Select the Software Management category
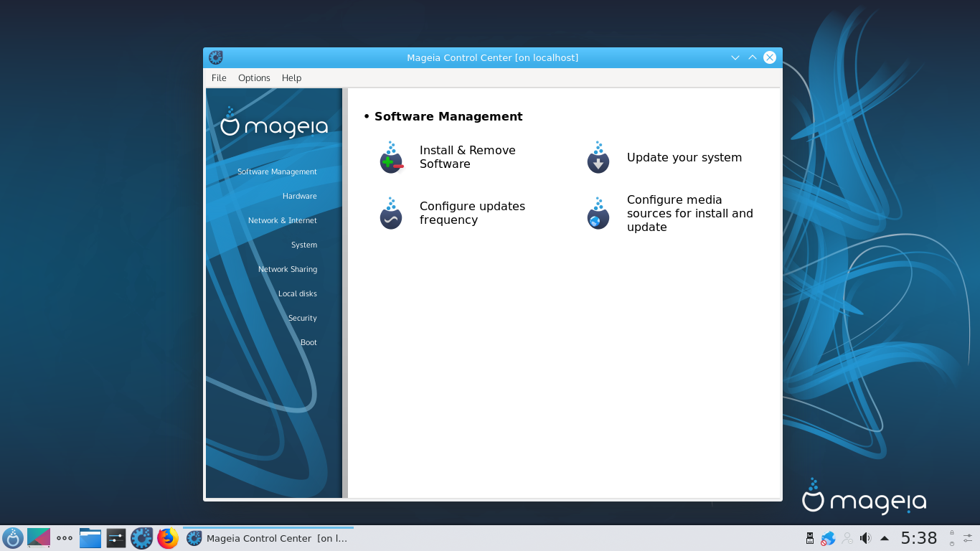The height and width of the screenshot is (551, 980). point(277,171)
